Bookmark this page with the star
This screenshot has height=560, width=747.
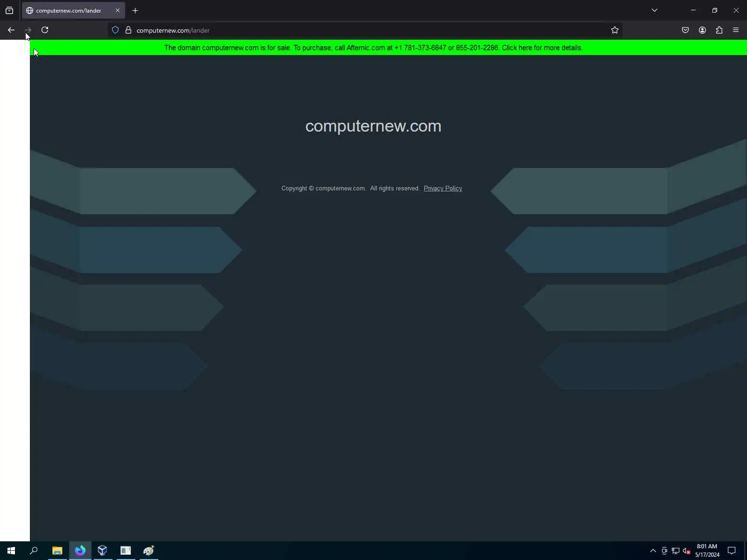coord(615,30)
